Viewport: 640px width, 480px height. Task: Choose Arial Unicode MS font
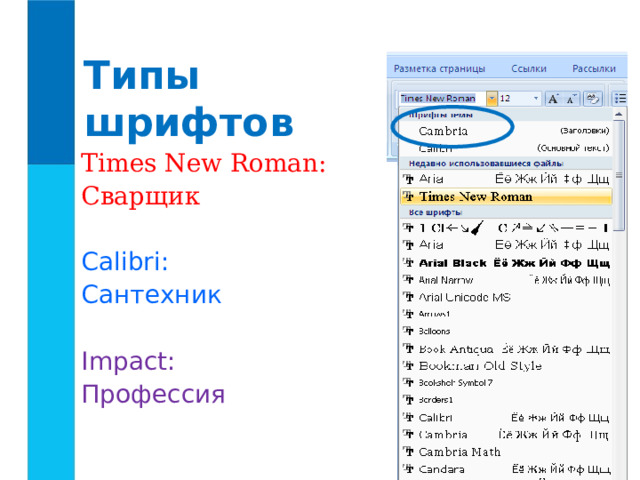[506, 297]
